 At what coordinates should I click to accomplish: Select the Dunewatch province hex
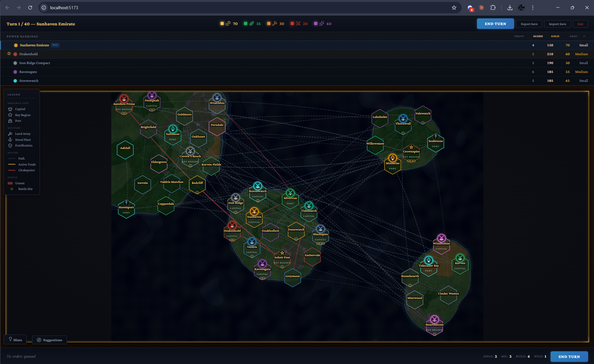point(296,231)
